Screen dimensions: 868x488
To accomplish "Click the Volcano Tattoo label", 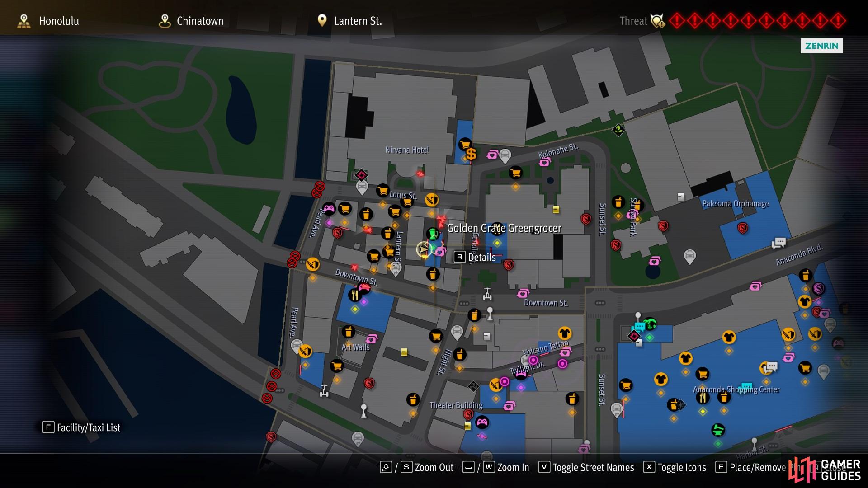I will (546, 348).
